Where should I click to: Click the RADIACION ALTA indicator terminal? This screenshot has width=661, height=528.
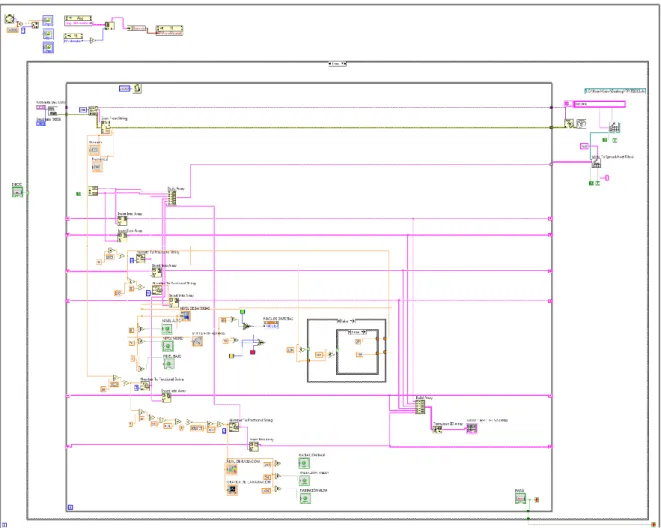pyautogui.click(x=305, y=499)
